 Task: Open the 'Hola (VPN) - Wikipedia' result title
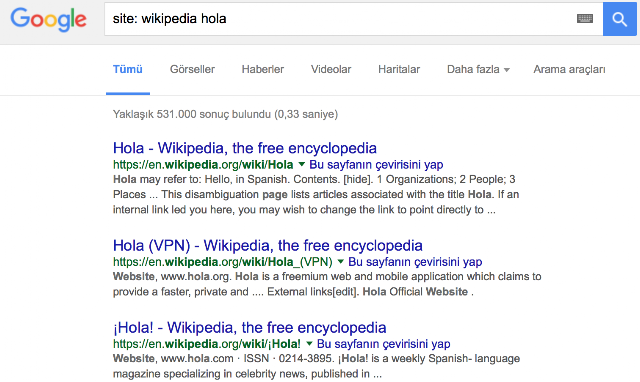[x=268, y=245]
